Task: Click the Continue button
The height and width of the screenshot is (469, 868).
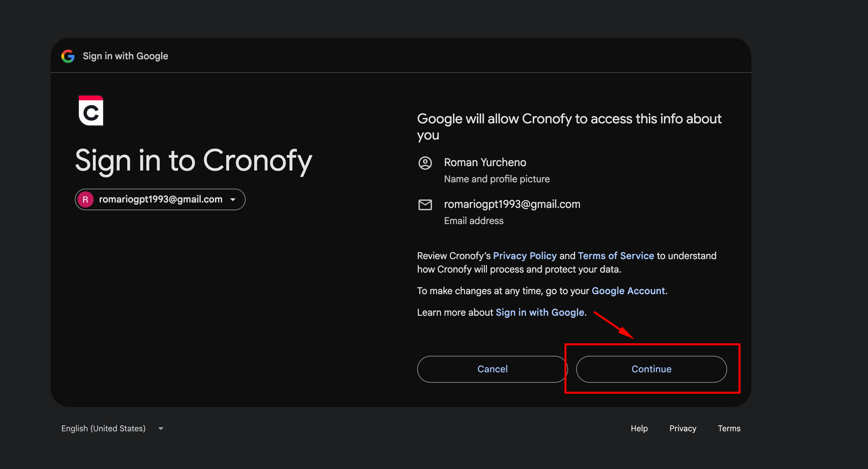Action: [x=651, y=369]
